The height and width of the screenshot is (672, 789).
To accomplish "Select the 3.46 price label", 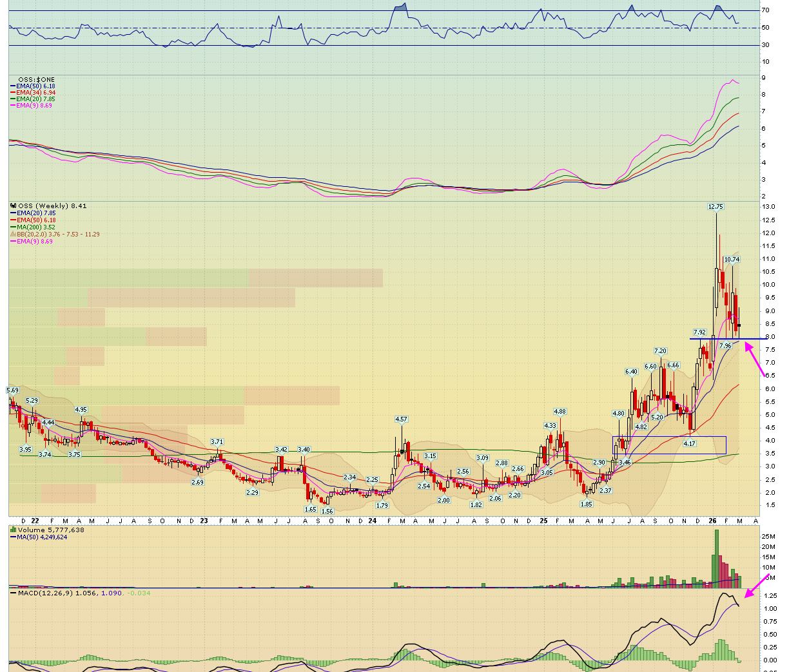I will (624, 463).
